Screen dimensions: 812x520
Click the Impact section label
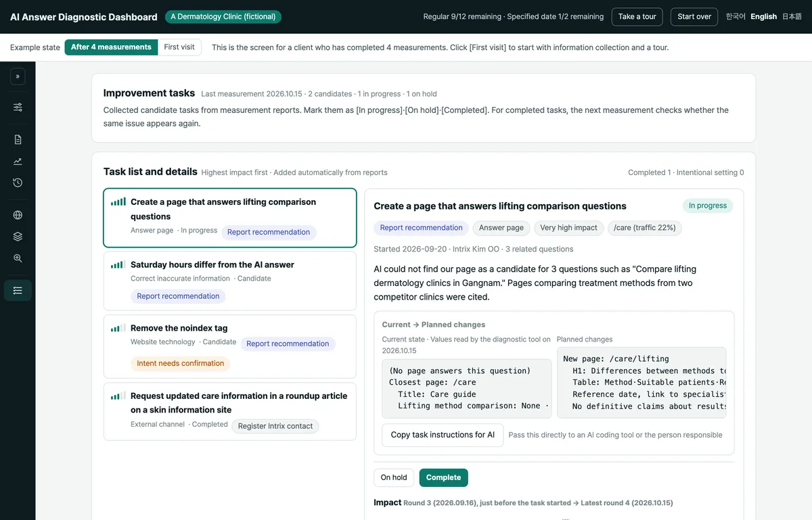pyautogui.click(x=388, y=502)
